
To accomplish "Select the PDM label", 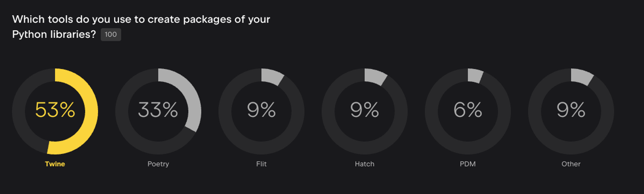I will (x=468, y=164).
